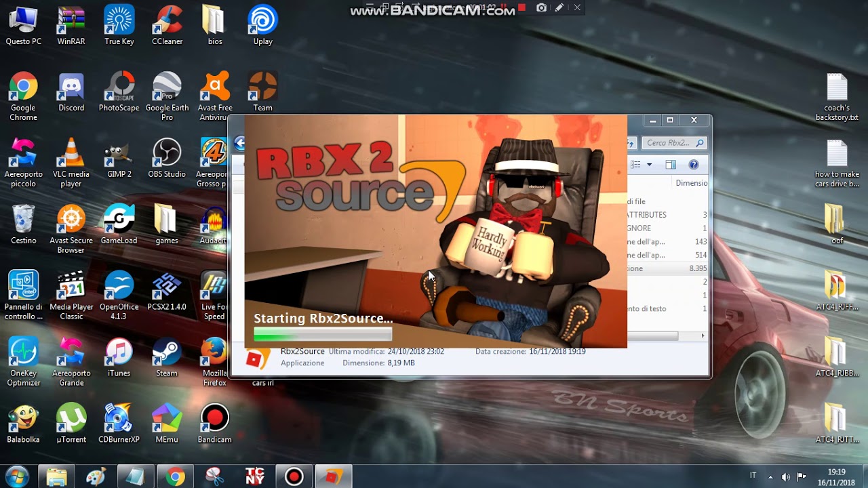Open Explorer help question mark icon

[694, 165]
